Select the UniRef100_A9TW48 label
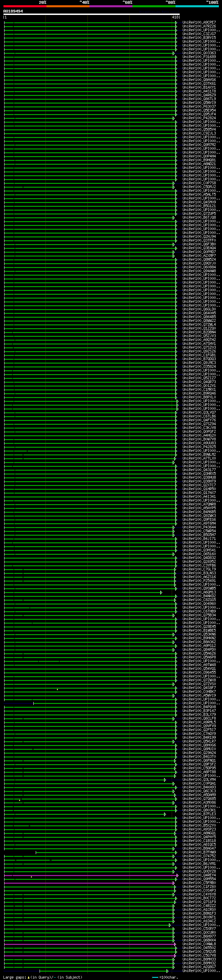The image size is (222, 980). click(x=199, y=665)
